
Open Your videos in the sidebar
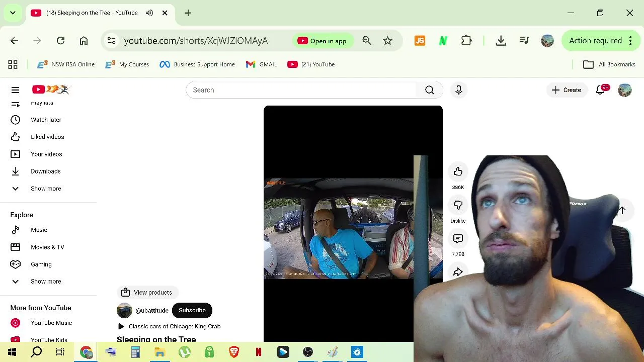(x=46, y=154)
